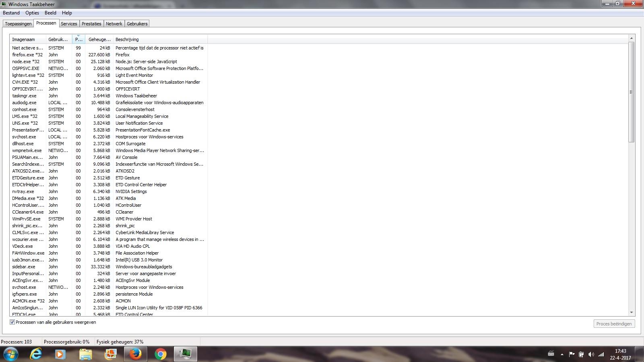Select the CVH.EXE *32 process

(109, 82)
